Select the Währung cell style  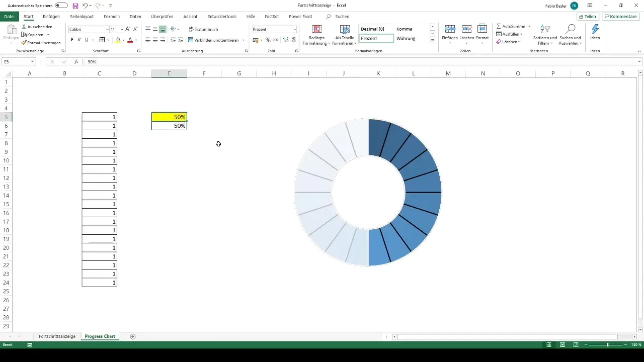pos(406,38)
